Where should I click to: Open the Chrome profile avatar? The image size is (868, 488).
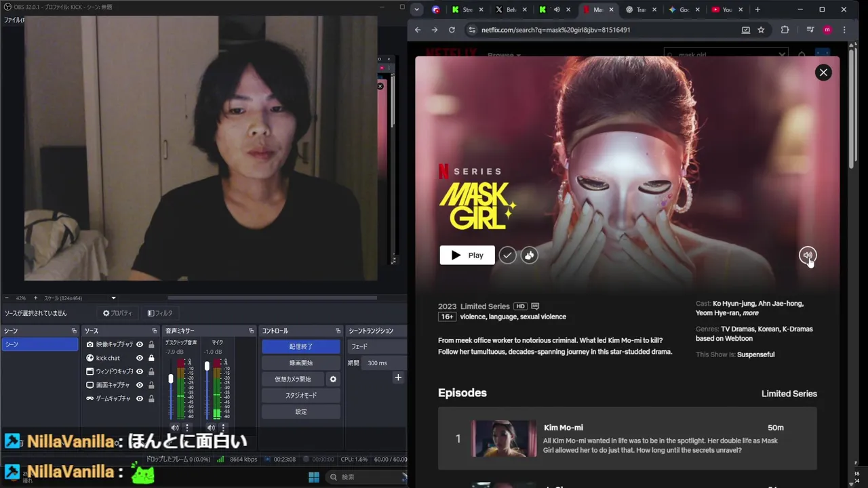tap(827, 30)
